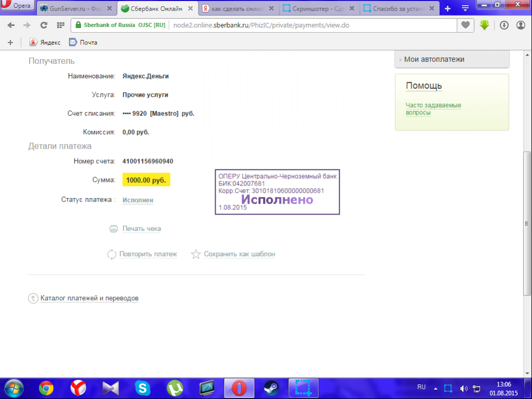Image resolution: width=532 pixels, height=399 pixels.
Task: Open the Opera main menu button
Action: [18, 6]
